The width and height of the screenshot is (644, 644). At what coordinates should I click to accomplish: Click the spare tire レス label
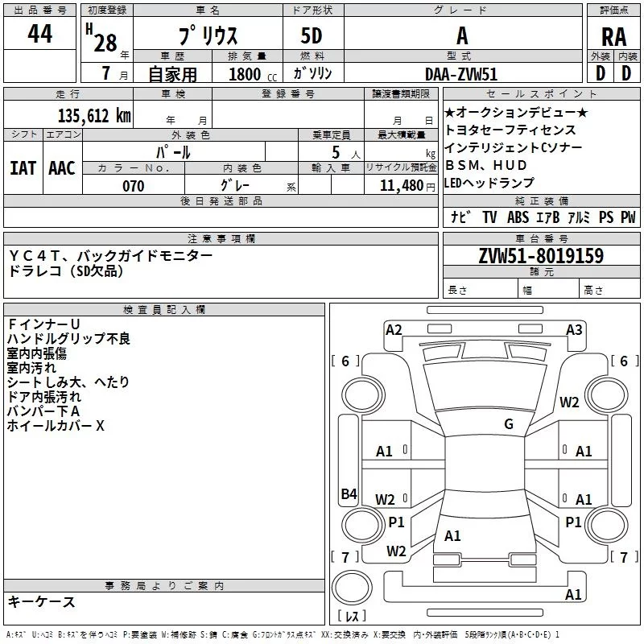click(x=352, y=615)
